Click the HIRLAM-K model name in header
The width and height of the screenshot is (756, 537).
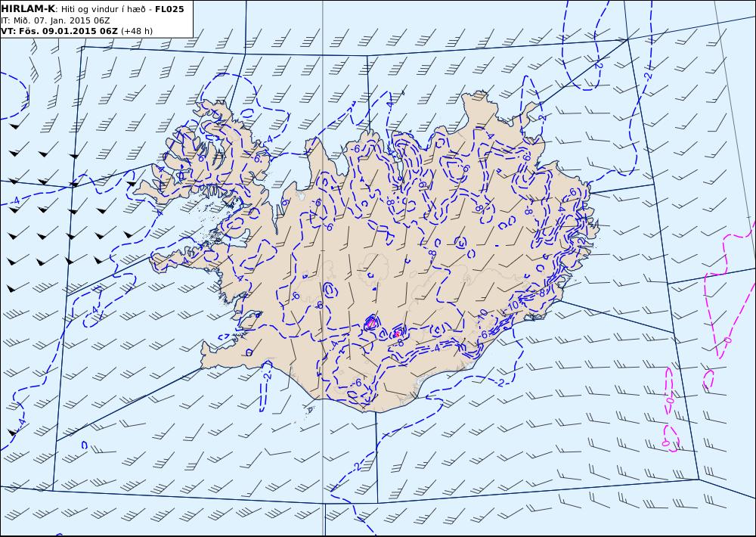(x=28, y=8)
